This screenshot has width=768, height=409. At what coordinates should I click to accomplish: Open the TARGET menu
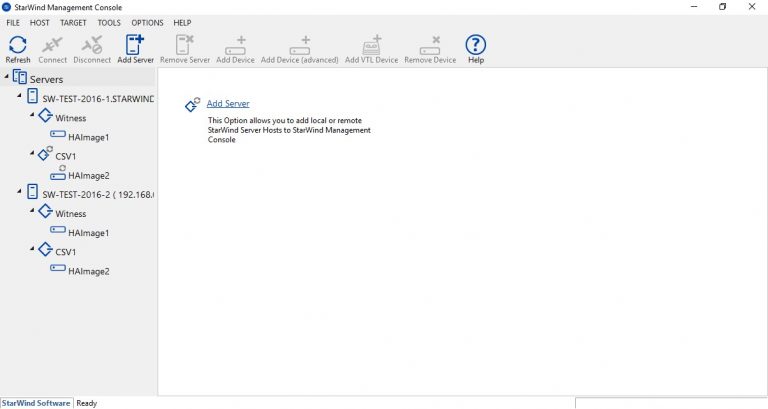point(73,22)
